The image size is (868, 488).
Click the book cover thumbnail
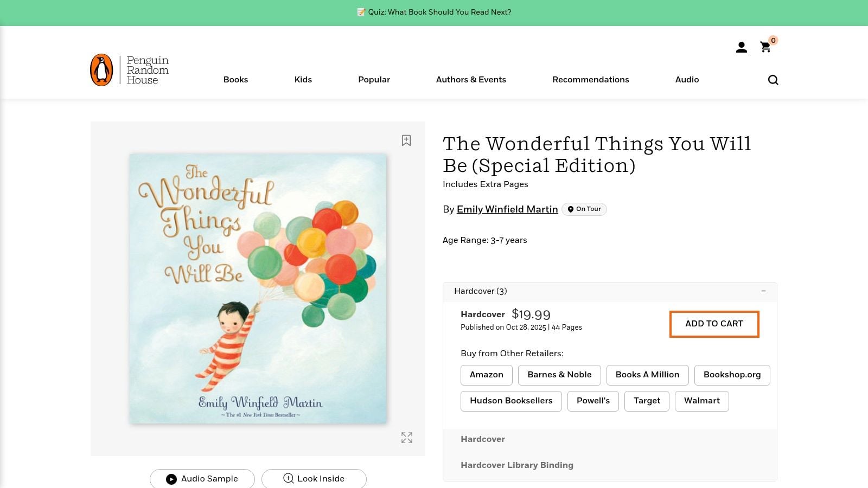click(x=258, y=288)
